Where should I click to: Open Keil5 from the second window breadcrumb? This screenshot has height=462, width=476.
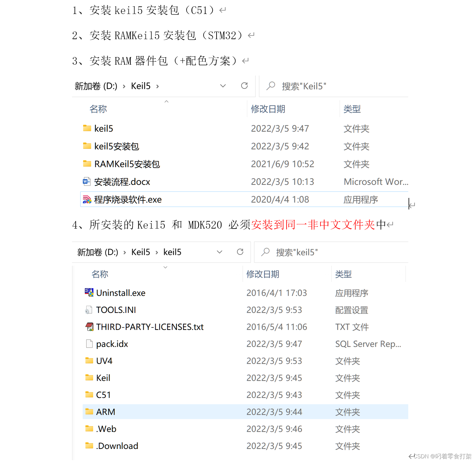click(141, 252)
